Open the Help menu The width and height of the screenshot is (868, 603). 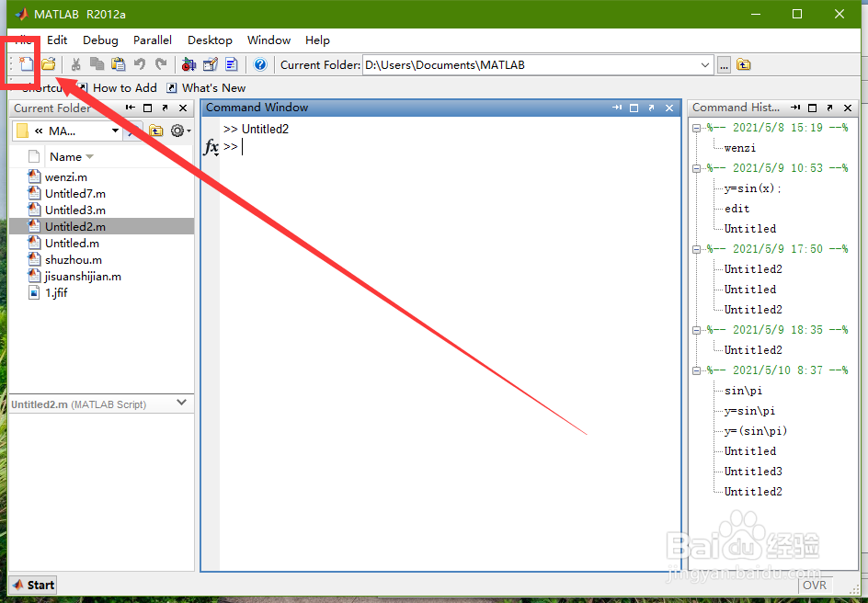pyautogui.click(x=317, y=40)
